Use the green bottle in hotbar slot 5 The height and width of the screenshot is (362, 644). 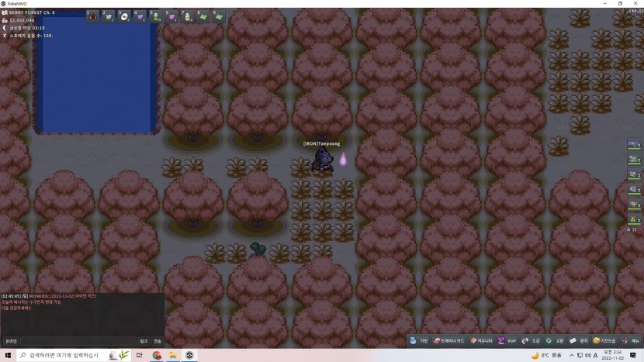click(x=156, y=16)
